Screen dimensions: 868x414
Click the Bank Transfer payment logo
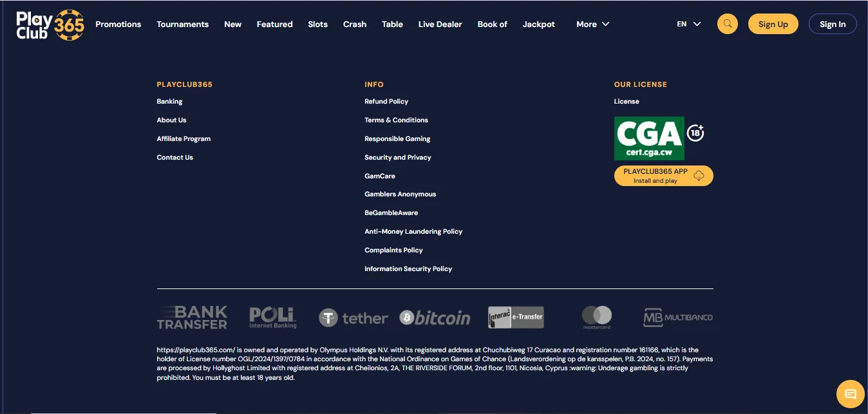(x=192, y=317)
